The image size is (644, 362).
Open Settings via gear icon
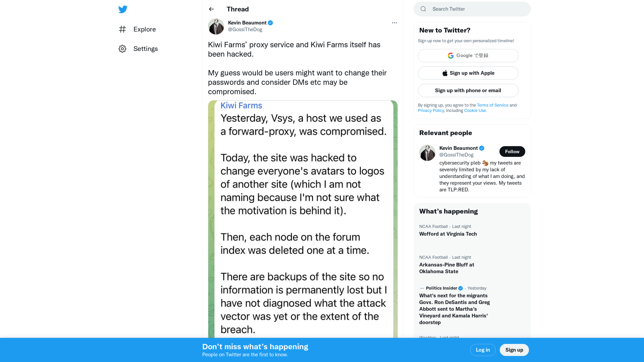[122, 49]
